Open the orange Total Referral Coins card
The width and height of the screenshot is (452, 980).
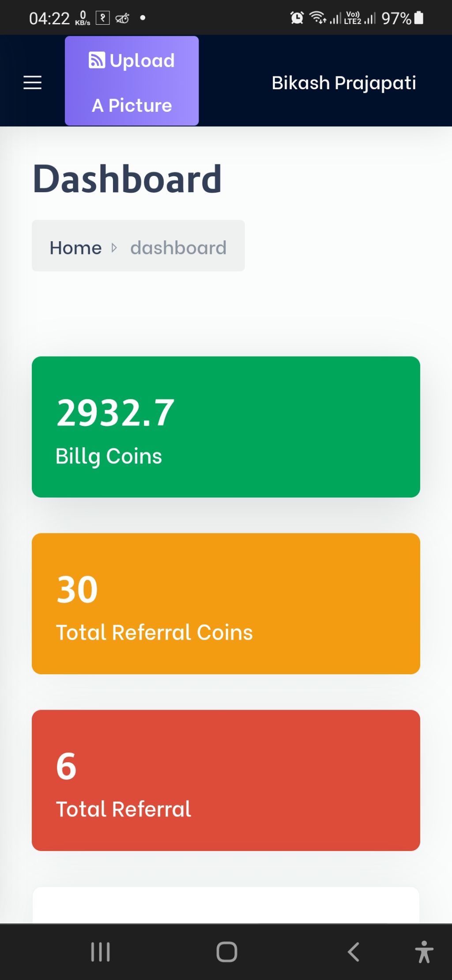coord(226,604)
